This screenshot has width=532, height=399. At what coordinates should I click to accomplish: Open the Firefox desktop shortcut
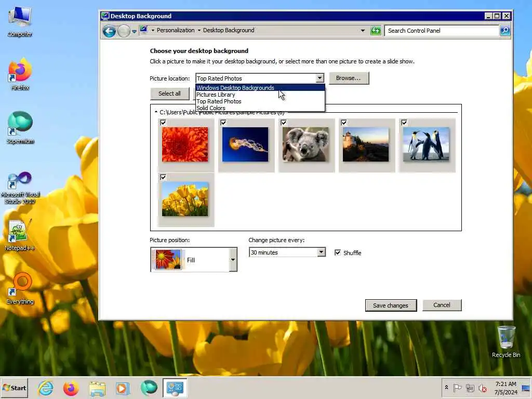click(x=20, y=75)
